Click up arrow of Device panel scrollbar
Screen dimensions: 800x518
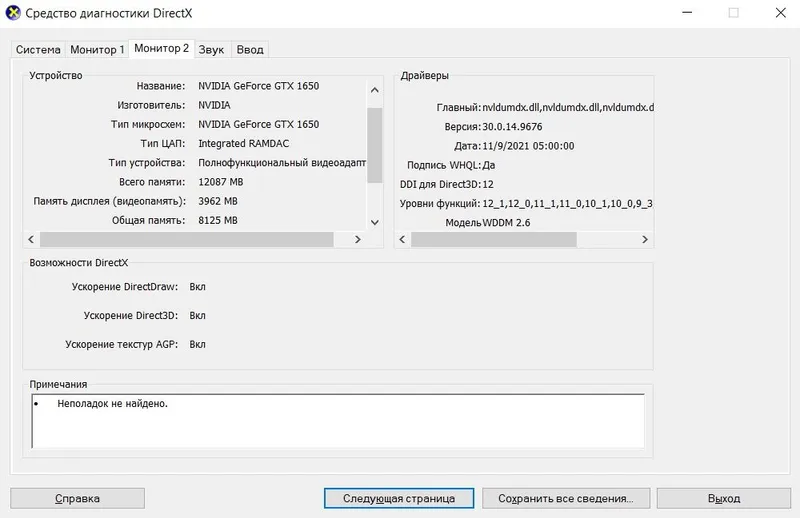tap(374, 90)
